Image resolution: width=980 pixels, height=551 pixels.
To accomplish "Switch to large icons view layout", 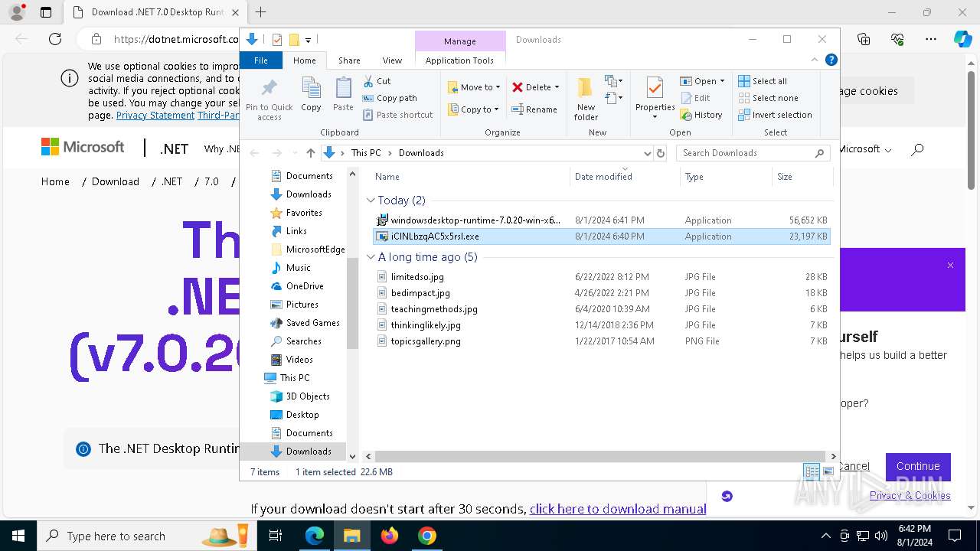I will 828,471.
